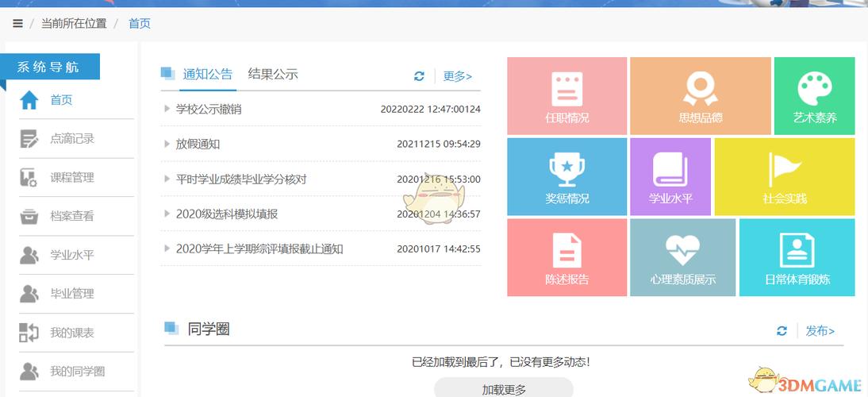This screenshot has width=868, height=397.
Task: Open the 艺术素养 palette tile
Action: point(814,96)
